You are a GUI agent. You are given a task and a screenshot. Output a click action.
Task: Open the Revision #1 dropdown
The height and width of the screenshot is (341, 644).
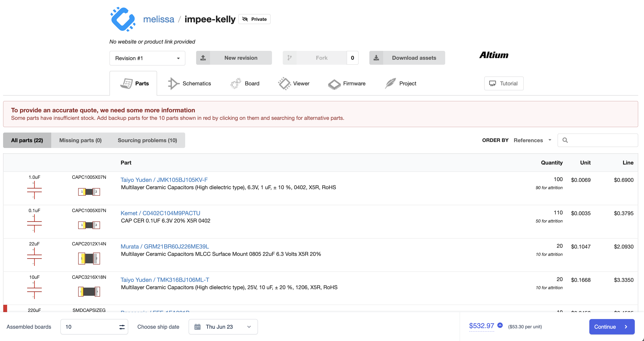147,58
